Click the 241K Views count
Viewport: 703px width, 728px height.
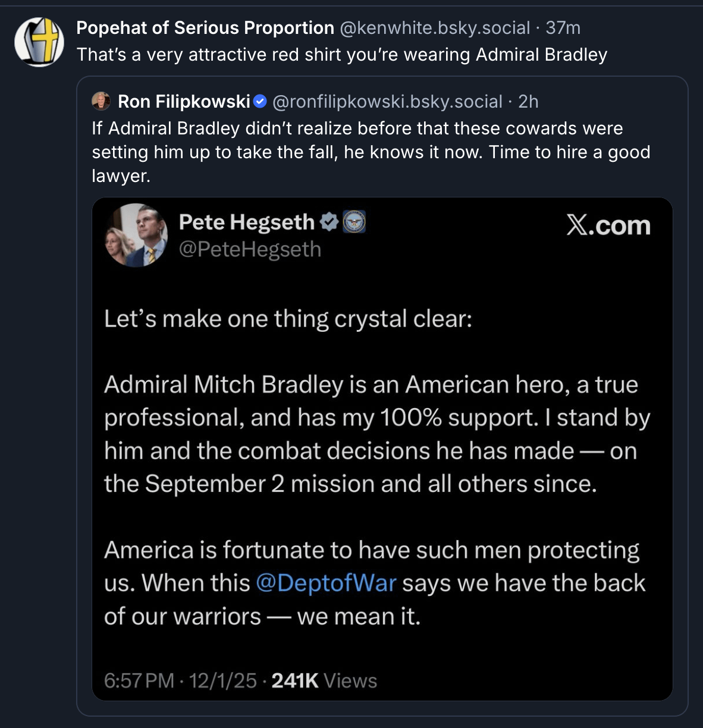pyautogui.click(x=324, y=680)
